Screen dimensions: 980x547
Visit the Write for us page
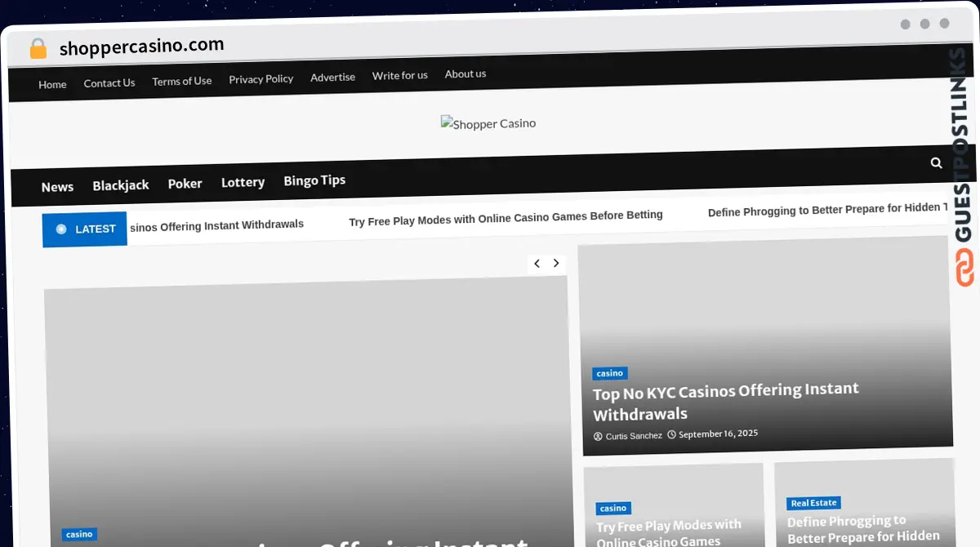(399, 75)
